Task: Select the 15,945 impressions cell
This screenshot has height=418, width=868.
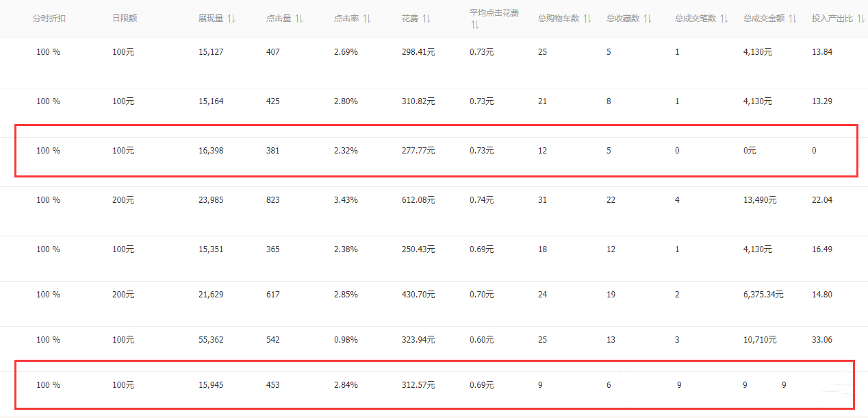Action: [x=211, y=385]
